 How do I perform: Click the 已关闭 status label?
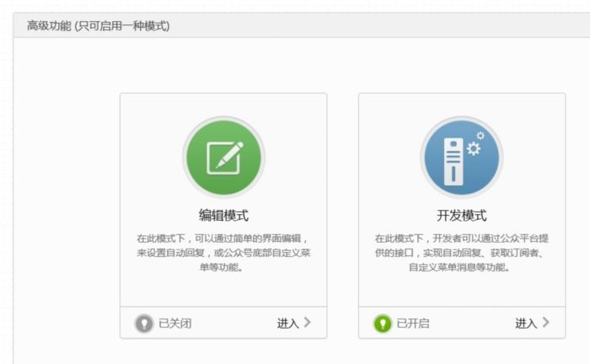tap(175, 324)
